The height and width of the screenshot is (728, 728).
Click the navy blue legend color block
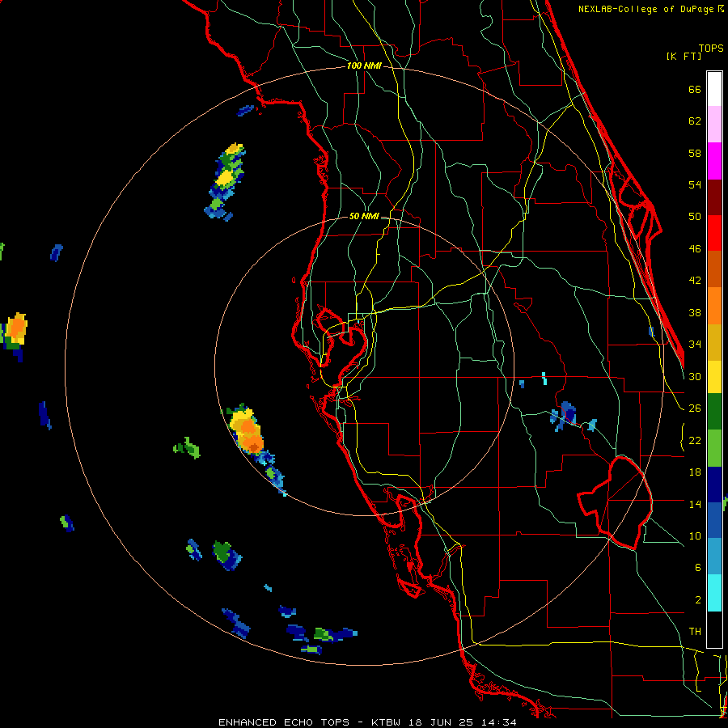pyautogui.click(x=714, y=485)
